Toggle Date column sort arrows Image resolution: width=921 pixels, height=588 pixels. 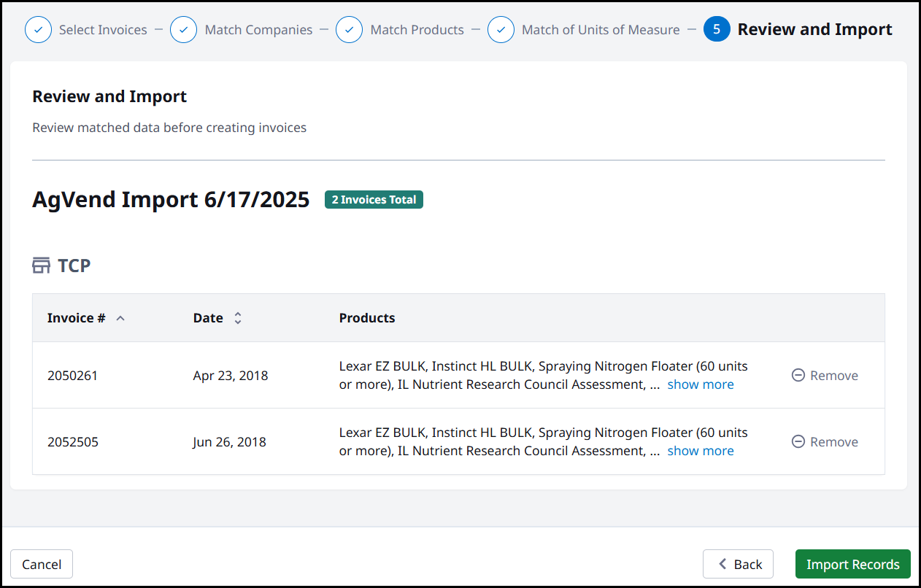click(x=237, y=318)
